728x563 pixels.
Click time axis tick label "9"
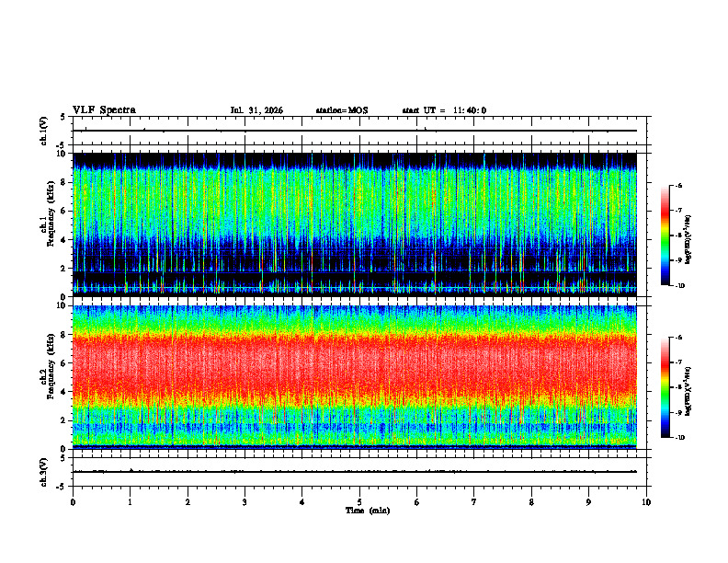coord(588,502)
